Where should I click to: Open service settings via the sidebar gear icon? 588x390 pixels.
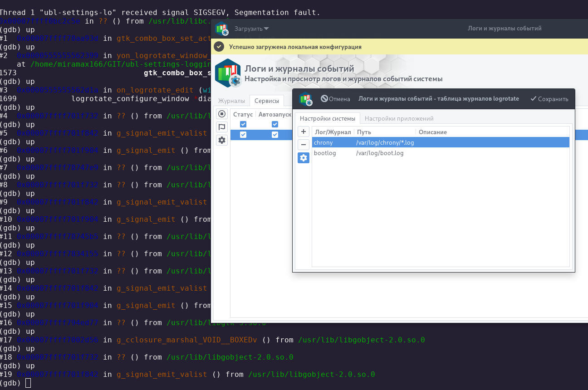pyautogui.click(x=222, y=140)
